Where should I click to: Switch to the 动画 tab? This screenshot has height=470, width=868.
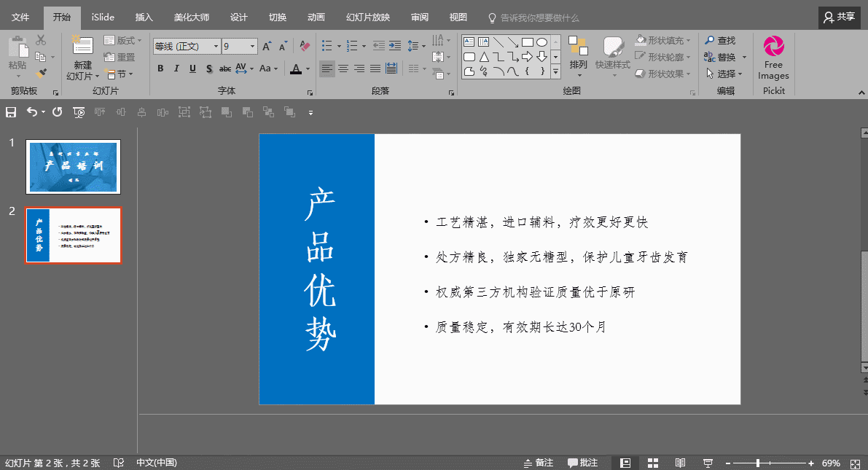point(316,17)
